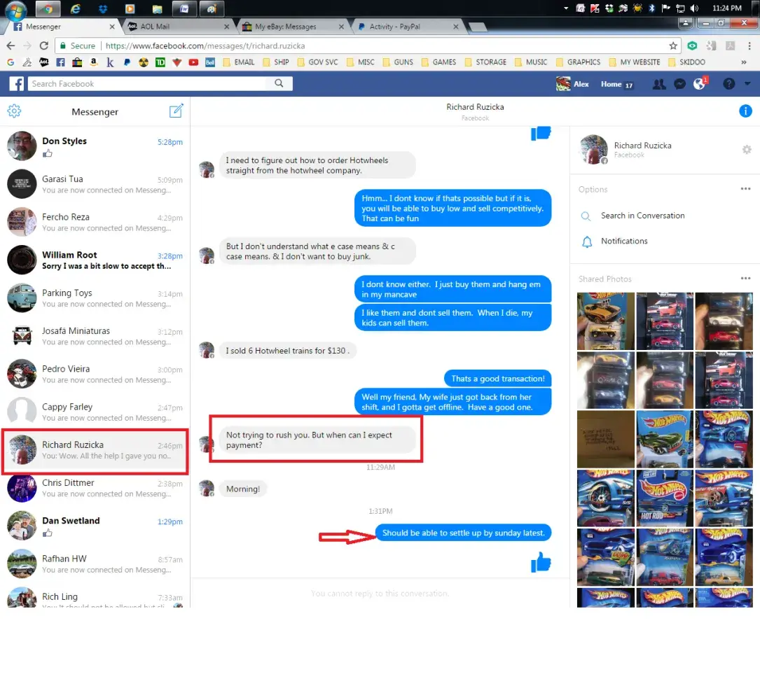Screen dimensions: 760x700
Task: Open Notifications option for conversation
Action: pos(624,241)
